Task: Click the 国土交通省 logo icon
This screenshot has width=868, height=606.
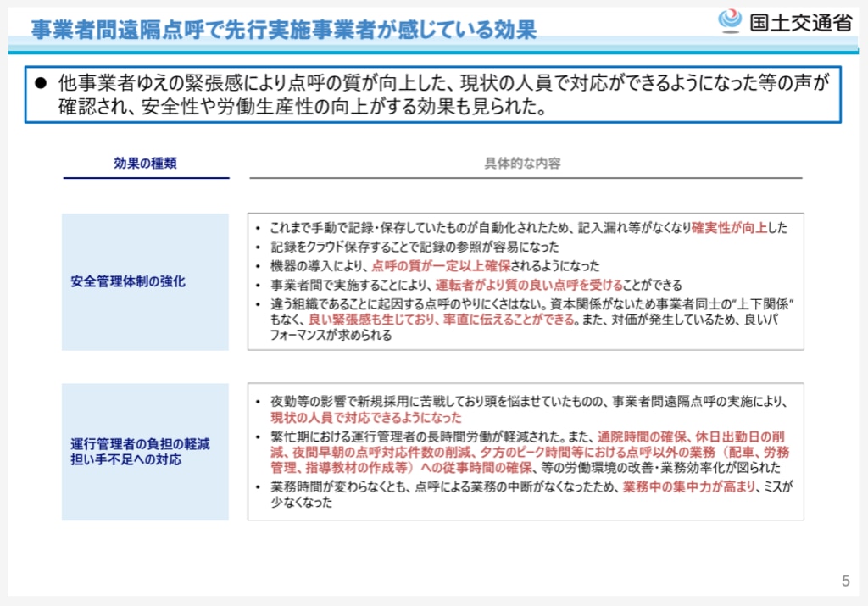Action: tap(730, 21)
